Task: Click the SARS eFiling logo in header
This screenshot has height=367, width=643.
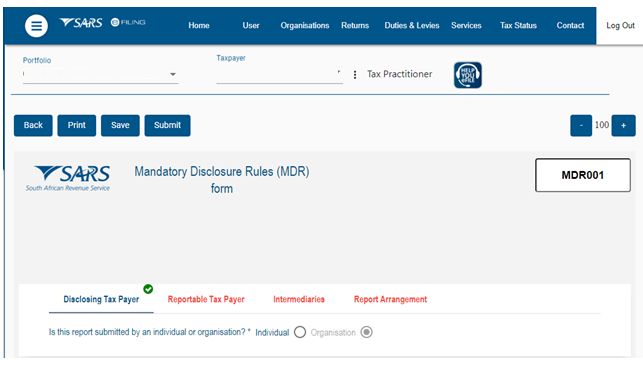Action: point(103,23)
